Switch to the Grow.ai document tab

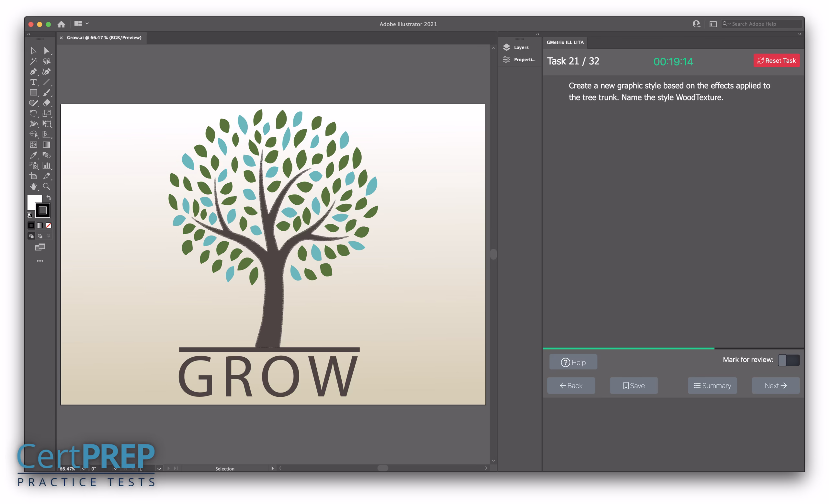click(104, 38)
